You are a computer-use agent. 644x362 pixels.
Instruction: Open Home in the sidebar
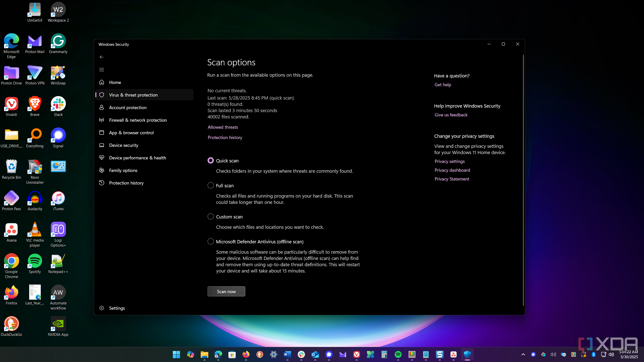[144, 82]
